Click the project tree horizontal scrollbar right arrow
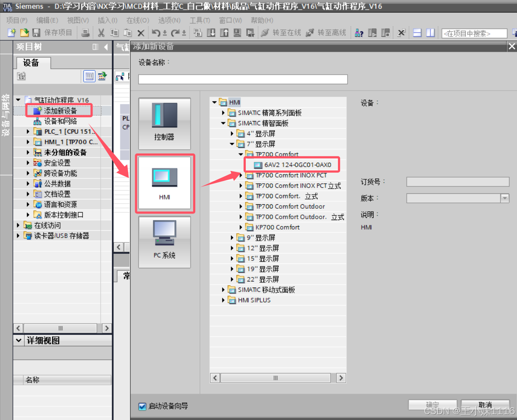Image resolution: width=517 pixels, height=420 pixels. point(107,328)
